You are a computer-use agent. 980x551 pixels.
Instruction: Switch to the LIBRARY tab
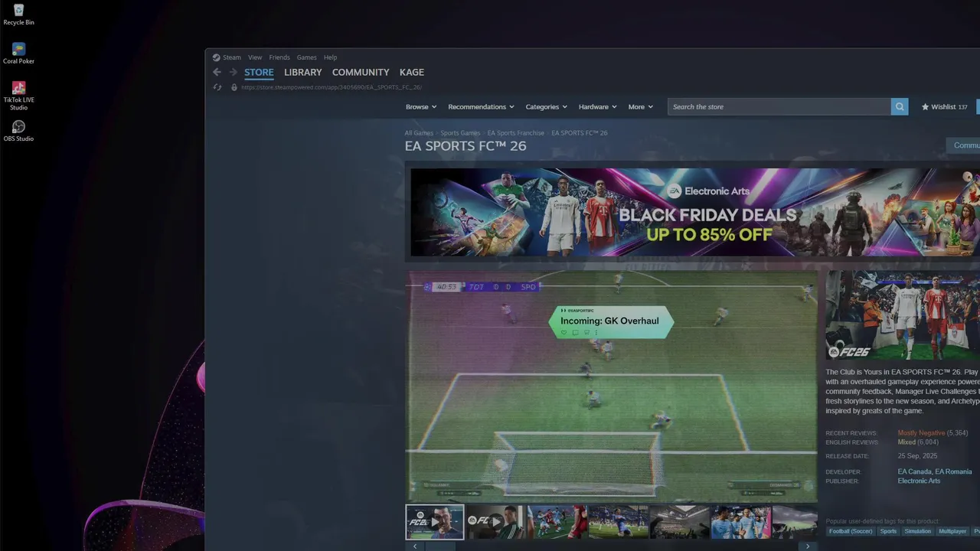click(303, 72)
